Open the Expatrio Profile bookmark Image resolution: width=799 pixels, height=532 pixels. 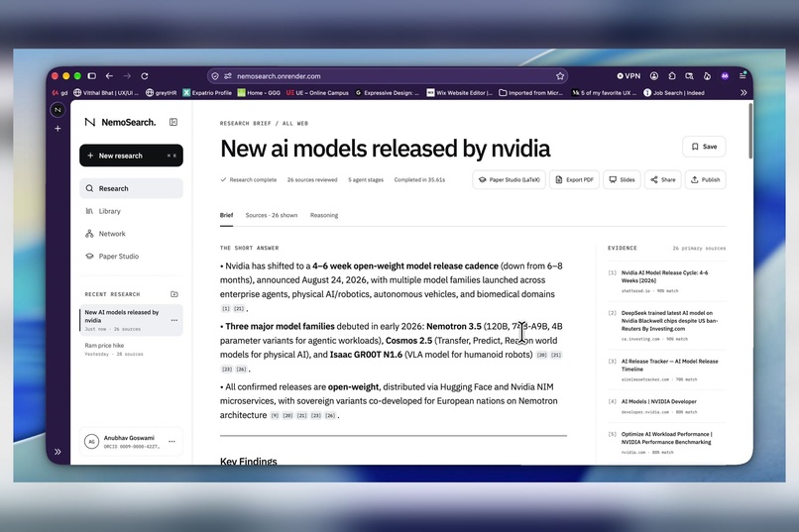click(207, 93)
